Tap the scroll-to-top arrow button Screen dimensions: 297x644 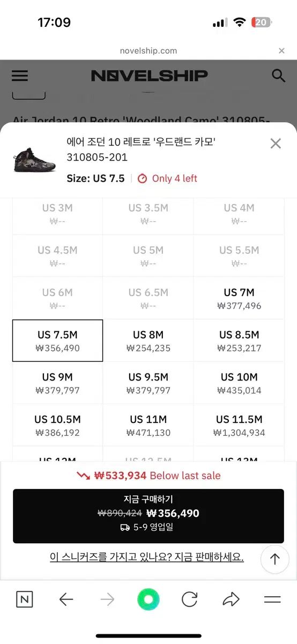[275, 559]
